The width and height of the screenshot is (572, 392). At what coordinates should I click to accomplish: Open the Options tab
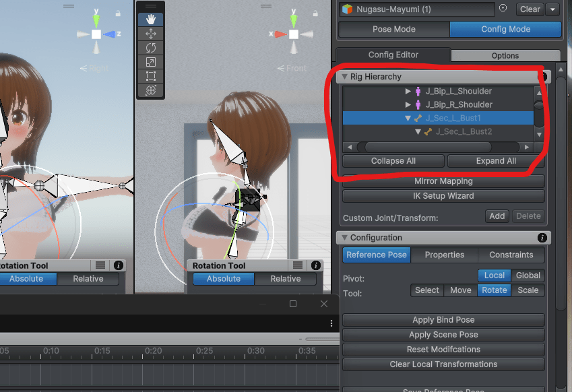(505, 56)
